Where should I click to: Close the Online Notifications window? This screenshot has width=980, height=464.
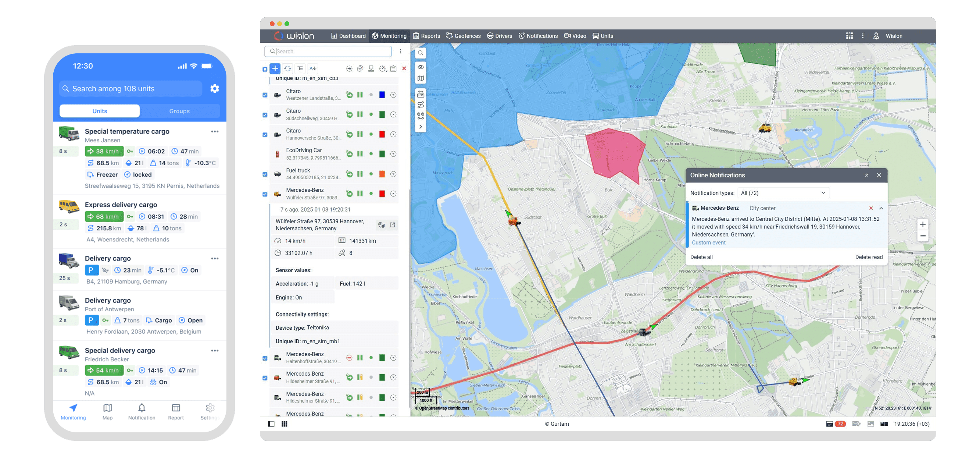click(879, 175)
